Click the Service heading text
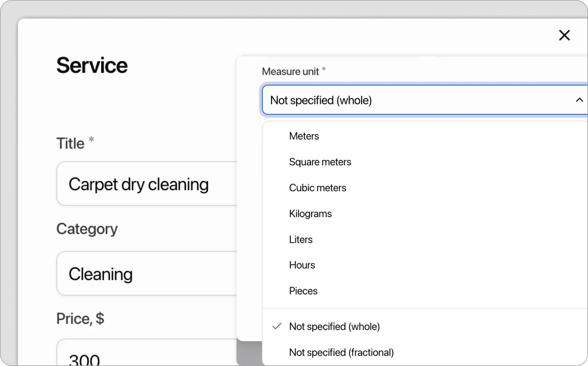 coord(92,65)
